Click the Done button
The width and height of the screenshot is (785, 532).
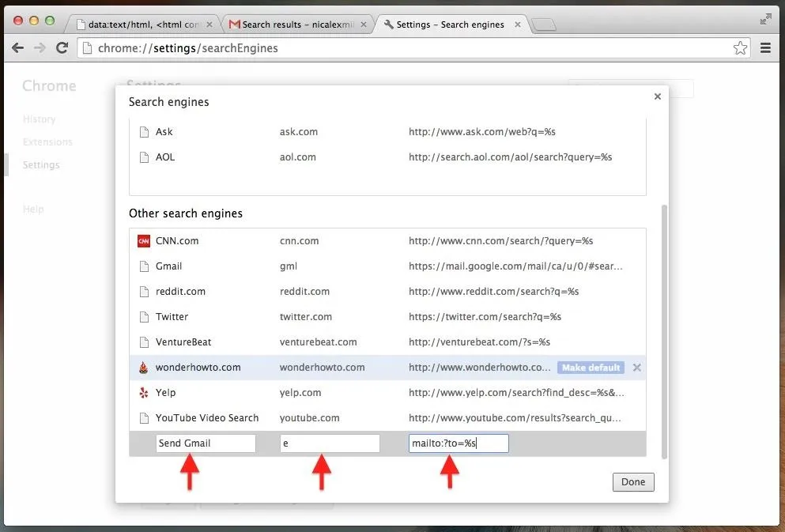[x=632, y=482]
